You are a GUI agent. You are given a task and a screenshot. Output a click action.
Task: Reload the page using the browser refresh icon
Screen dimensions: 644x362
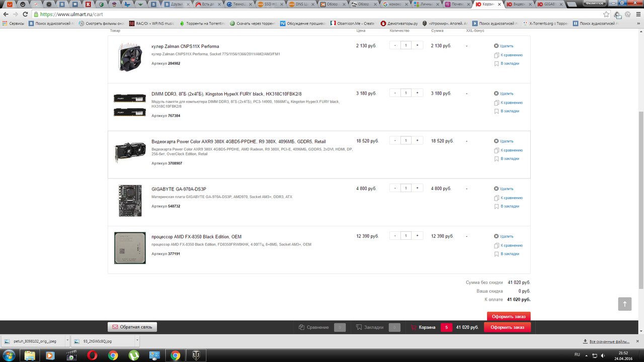pyautogui.click(x=25, y=15)
